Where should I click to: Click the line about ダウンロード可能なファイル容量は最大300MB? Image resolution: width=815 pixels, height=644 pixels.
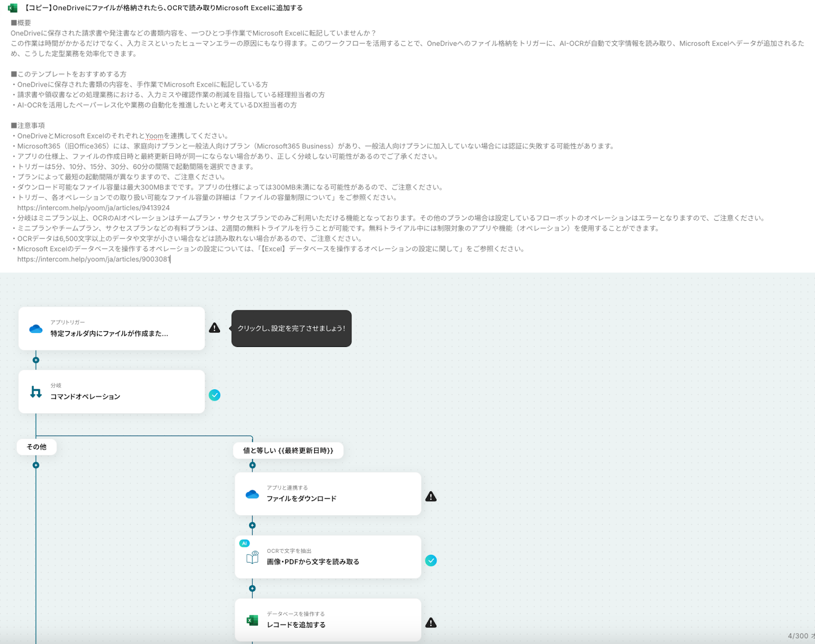tap(227, 187)
